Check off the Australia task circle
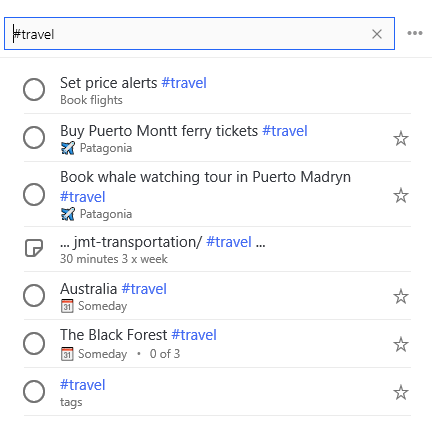The image size is (432, 424). pyautogui.click(x=34, y=295)
